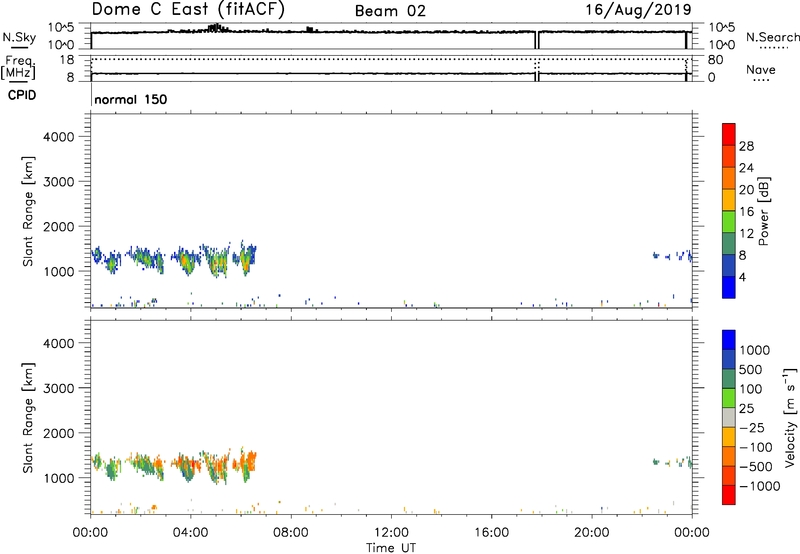Click the power echo cluster near 04:00
This screenshot has width=800, height=554.
185,260
